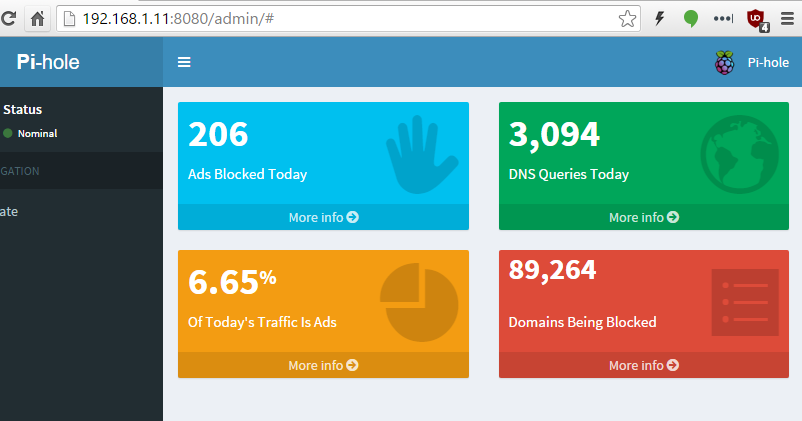
Task: Click the Domains Being Blocked label
Action: click(x=583, y=322)
